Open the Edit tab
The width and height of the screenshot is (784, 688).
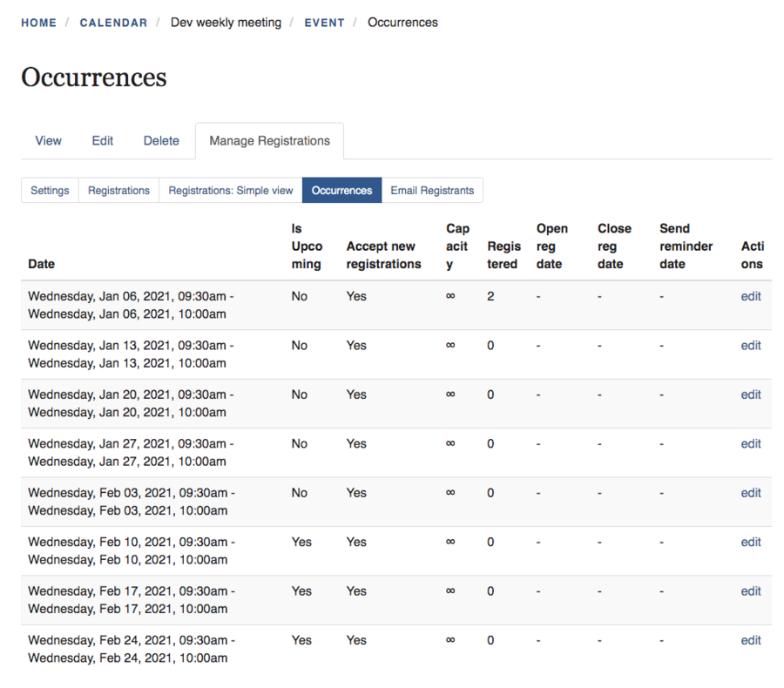[x=103, y=141]
